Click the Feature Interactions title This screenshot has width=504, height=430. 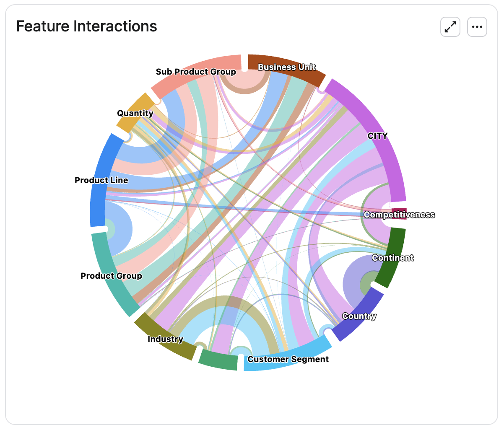(x=86, y=26)
